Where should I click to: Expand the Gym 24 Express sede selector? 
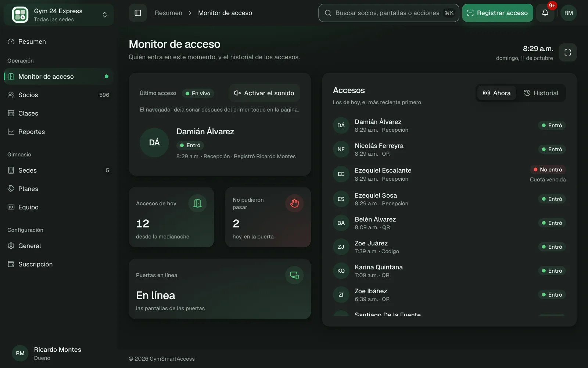click(59, 15)
